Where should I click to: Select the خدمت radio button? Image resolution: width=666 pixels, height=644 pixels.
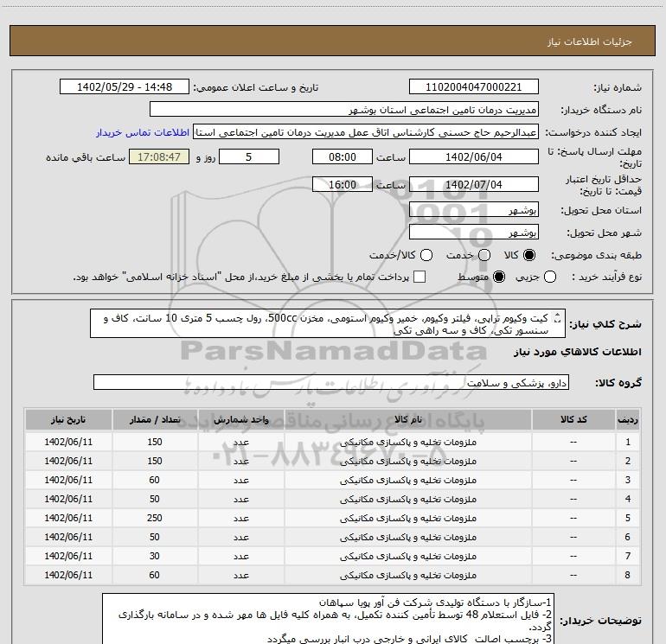(x=484, y=255)
